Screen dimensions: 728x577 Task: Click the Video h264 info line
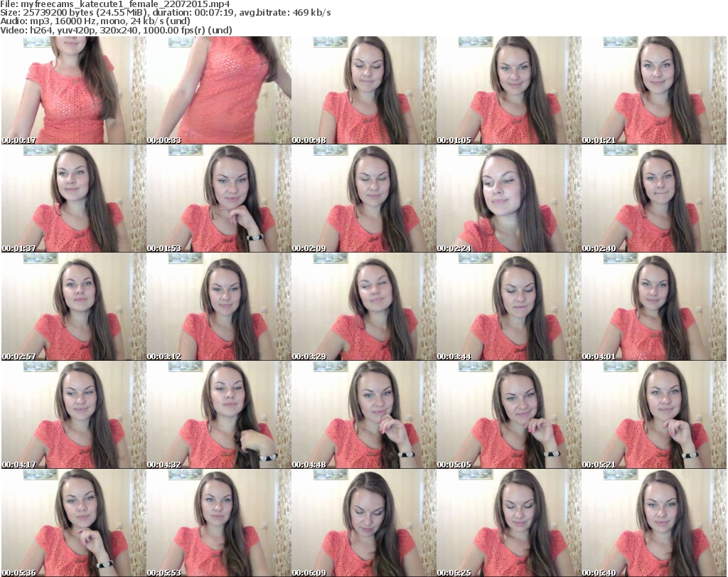click(x=116, y=30)
